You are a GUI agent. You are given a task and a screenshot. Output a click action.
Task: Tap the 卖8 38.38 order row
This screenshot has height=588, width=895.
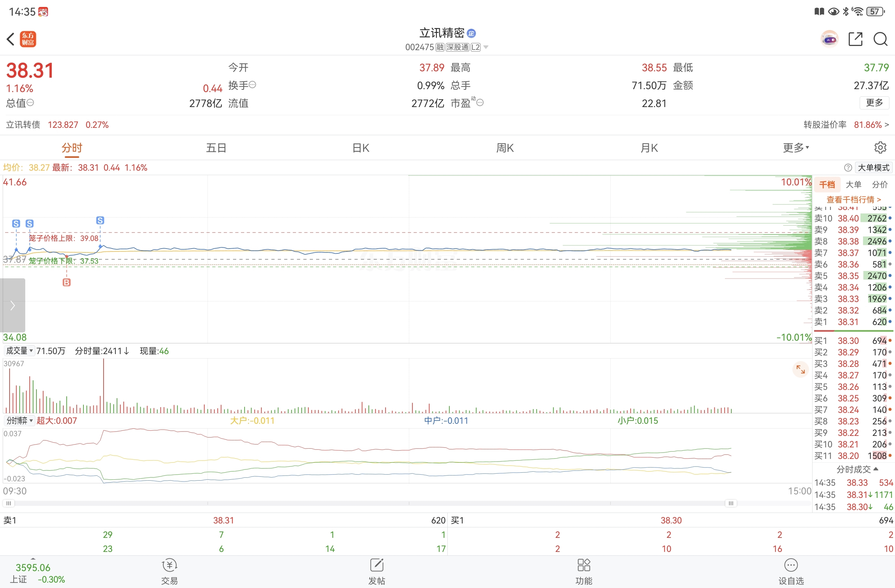(853, 241)
